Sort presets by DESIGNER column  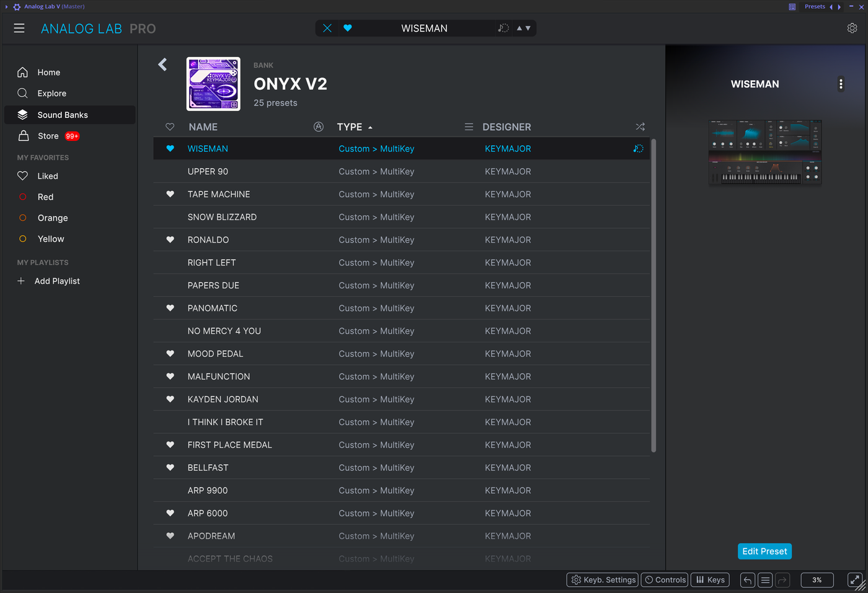(507, 127)
